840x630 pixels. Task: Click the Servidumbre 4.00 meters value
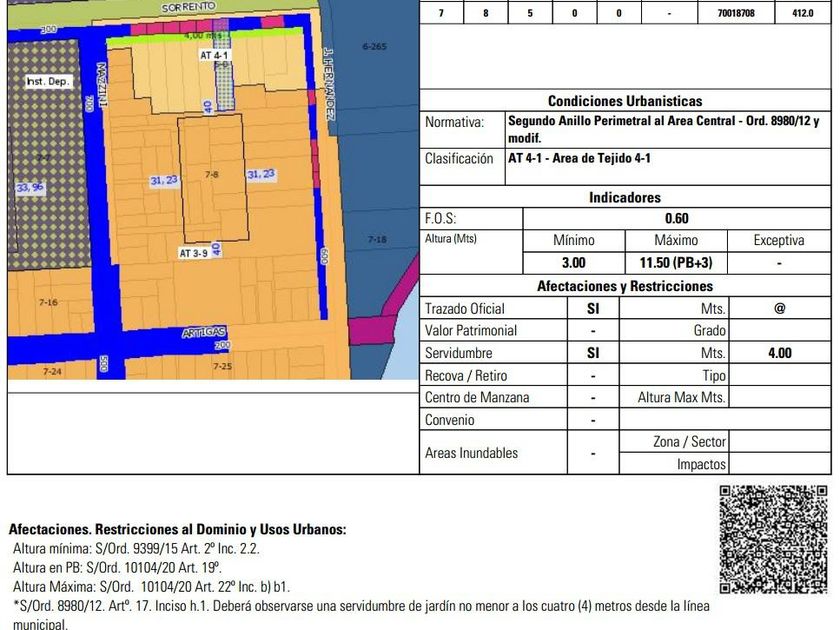779,353
